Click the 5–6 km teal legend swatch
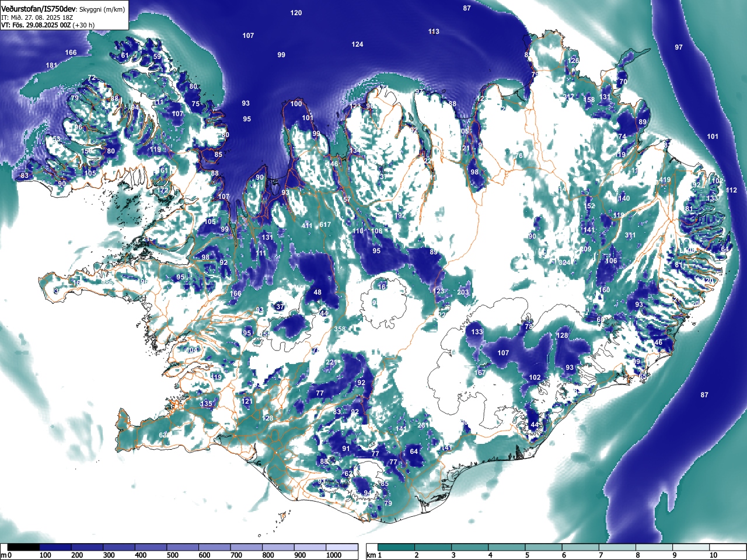The width and height of the screenshot is (747, 560). point(543,547)
